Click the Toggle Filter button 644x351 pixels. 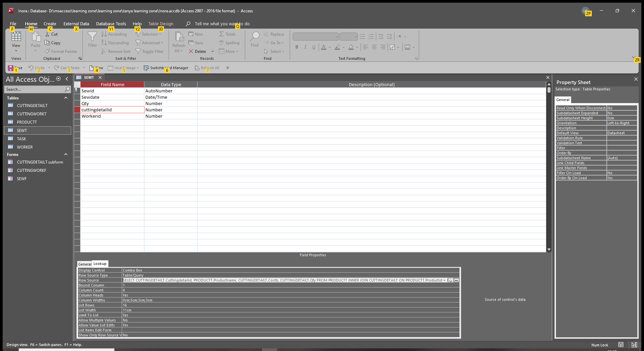pos(149,52)
